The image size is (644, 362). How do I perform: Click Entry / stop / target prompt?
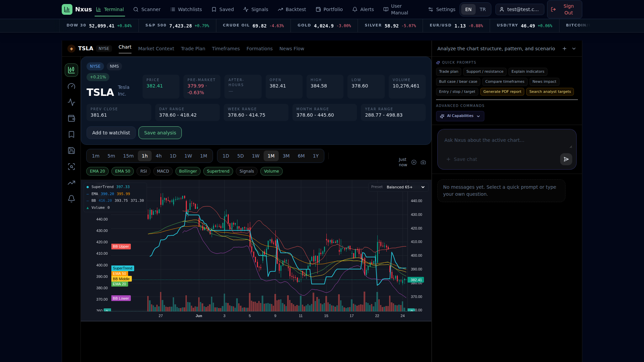pos(457,92)
